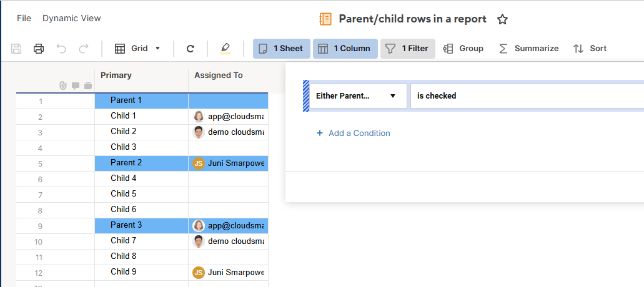Viewport: 644px width, 287px height.
Task: Toggle the 1 Sheet source selector
Action: coord(281,49)
